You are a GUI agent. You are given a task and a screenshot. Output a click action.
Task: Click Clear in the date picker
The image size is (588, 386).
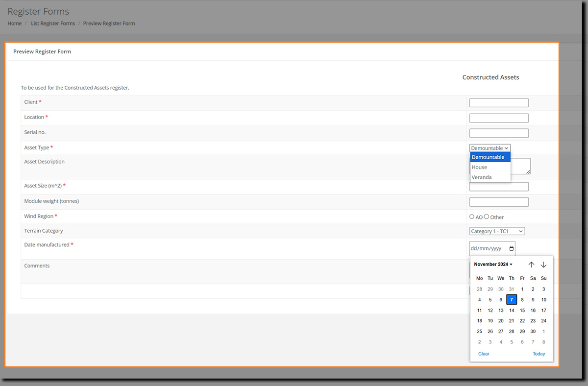coord(484,354)
